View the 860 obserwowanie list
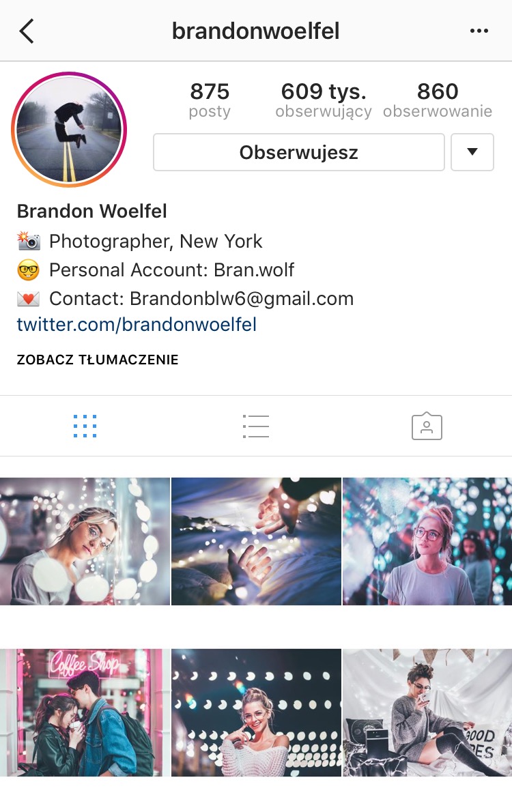The image size is (512, 812). click(x=438, y=100)
